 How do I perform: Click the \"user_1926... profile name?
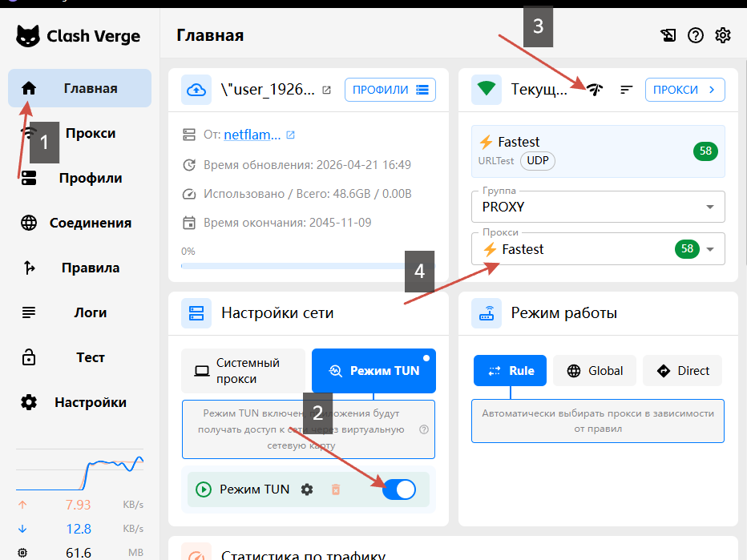pyautogui.click(x=268, y=90)
